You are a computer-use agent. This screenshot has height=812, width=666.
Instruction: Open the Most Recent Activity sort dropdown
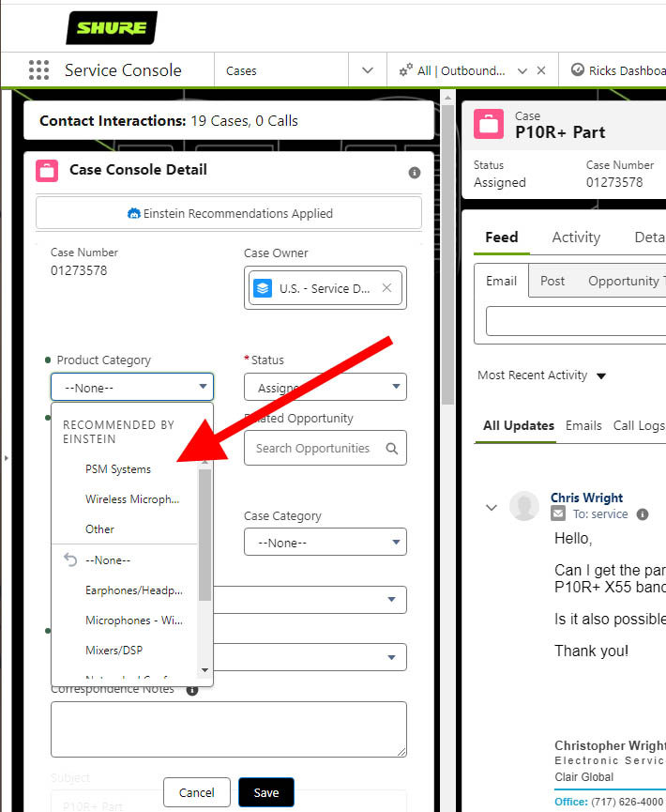pos(601,376)
